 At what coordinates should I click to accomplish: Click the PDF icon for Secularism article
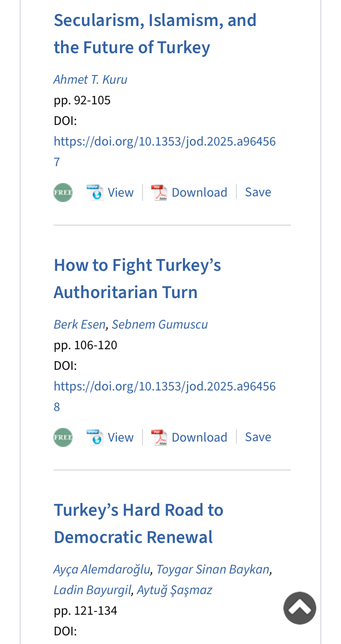click(x=159, y=193)
